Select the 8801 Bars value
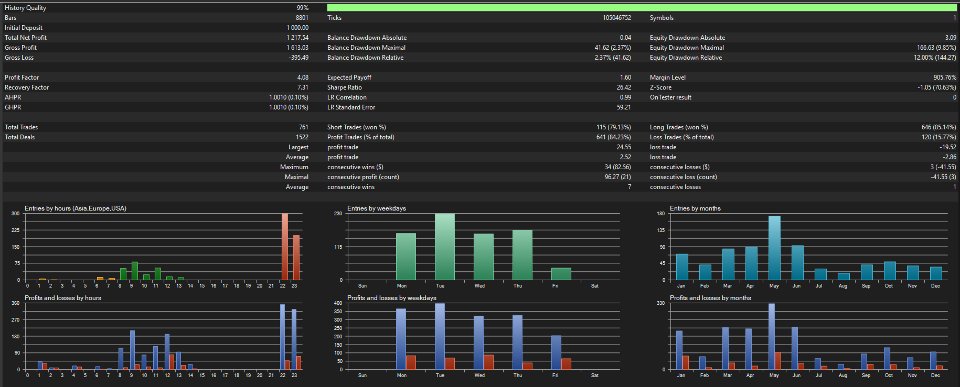Viewport: 960px width, 387px height. point(302,18)
